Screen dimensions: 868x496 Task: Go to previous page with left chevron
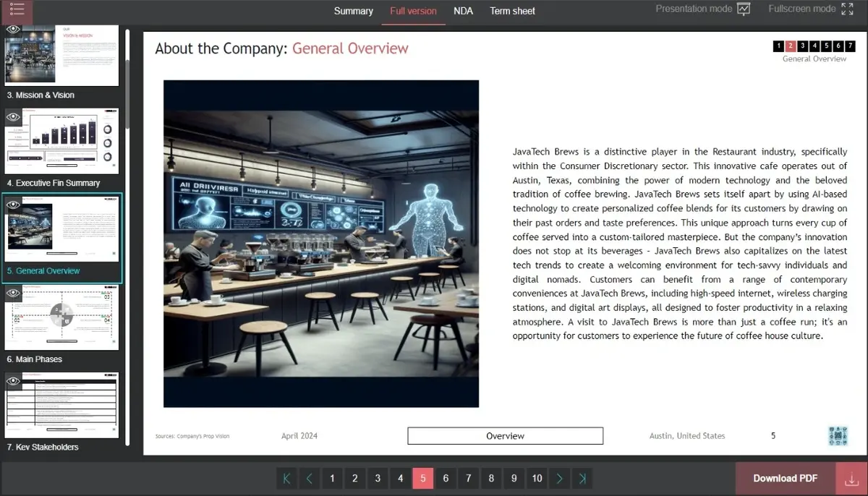(x=309, y=478)
